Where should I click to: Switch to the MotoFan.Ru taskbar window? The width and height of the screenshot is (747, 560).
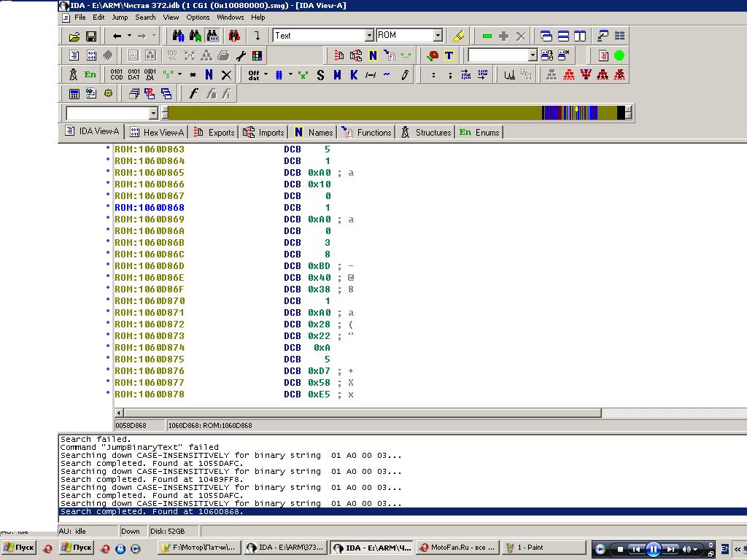point(457,548)
